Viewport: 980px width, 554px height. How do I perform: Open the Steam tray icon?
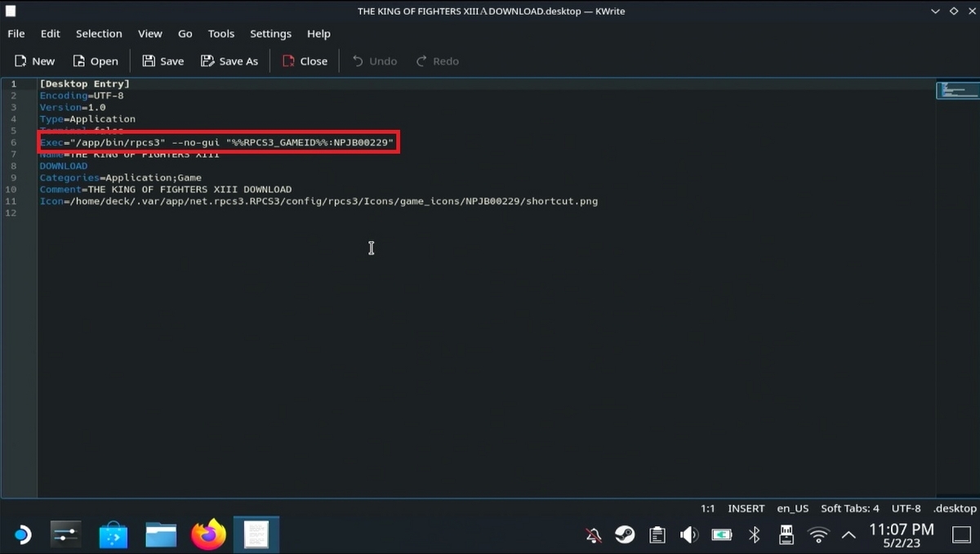625,535
